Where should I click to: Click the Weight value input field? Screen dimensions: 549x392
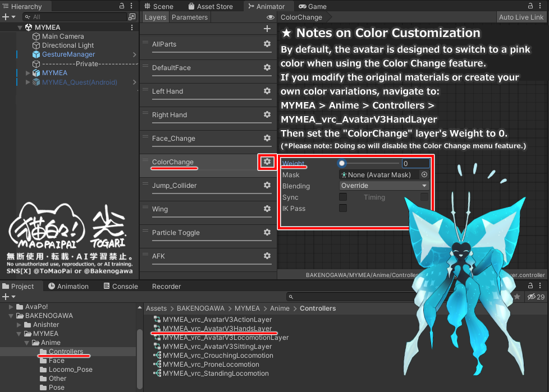coord(415,163)
